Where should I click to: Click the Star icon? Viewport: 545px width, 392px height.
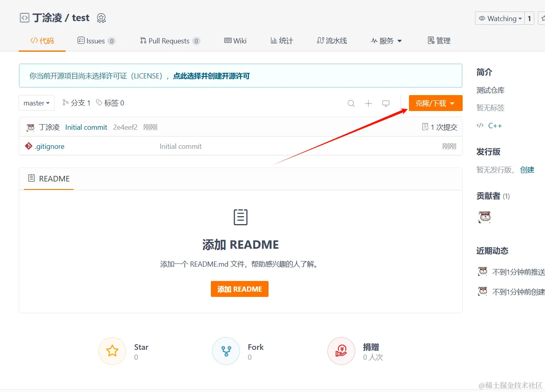coord(112,351)
